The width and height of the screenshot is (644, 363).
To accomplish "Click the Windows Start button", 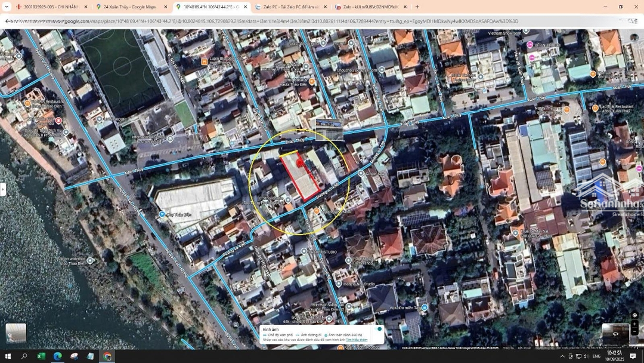I will (x=8, y=356).
